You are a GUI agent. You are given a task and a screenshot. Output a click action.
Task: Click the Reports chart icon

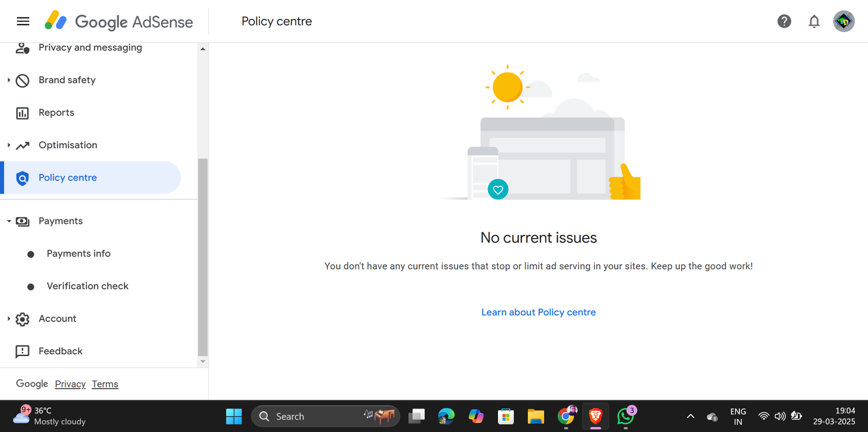pyautogui.click(x=22, y=113)
